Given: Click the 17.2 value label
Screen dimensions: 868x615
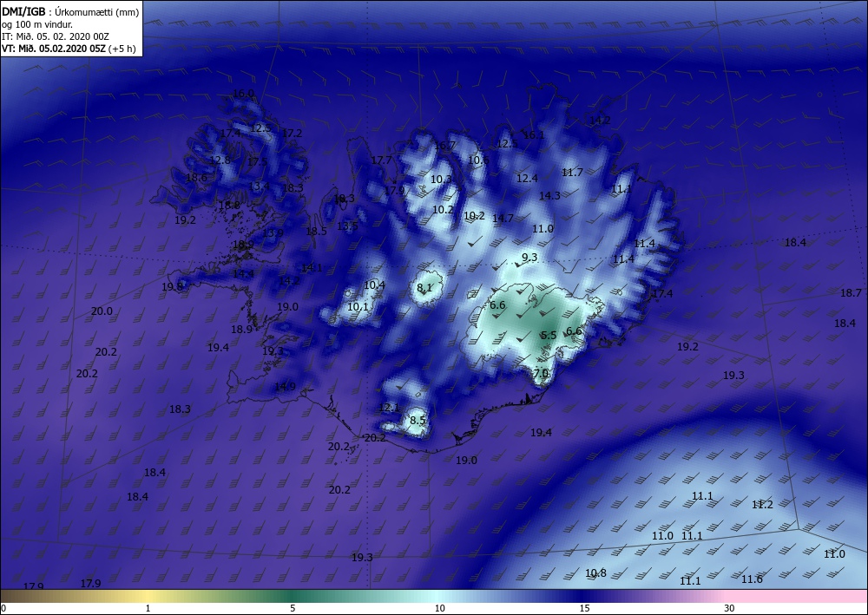Looking at the screenshot, I should click(x=292, y=134).
